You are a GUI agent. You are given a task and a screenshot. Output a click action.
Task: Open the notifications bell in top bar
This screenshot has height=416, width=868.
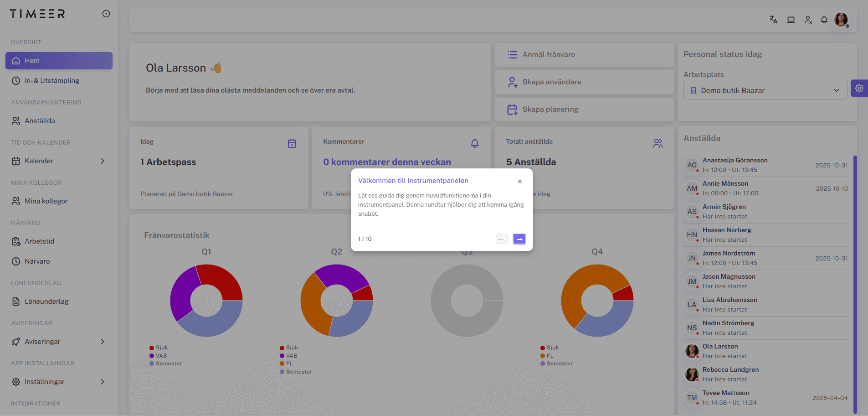824,20
